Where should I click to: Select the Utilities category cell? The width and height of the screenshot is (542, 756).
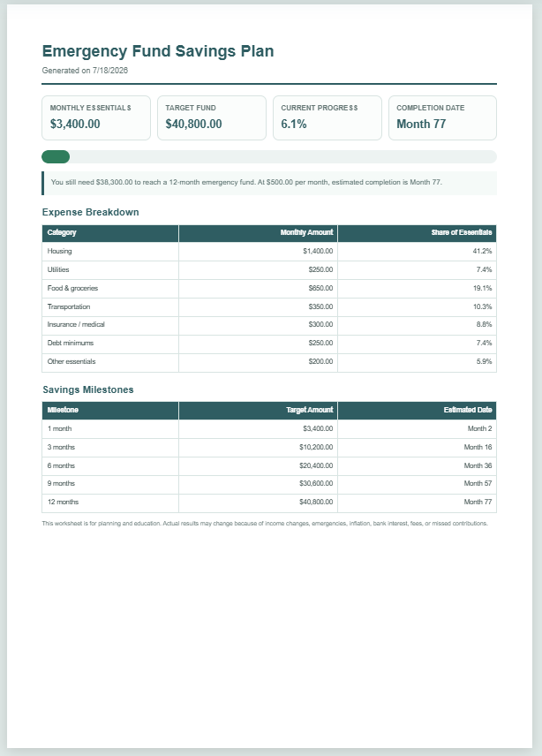[x=110, y=270]
